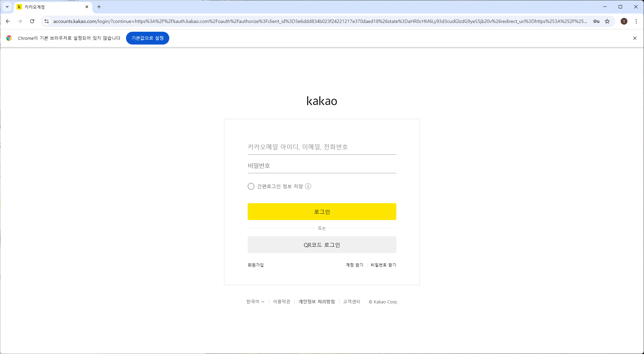Focus the 비밀번호 password field
Screen dimensions: 644x354
322,166
